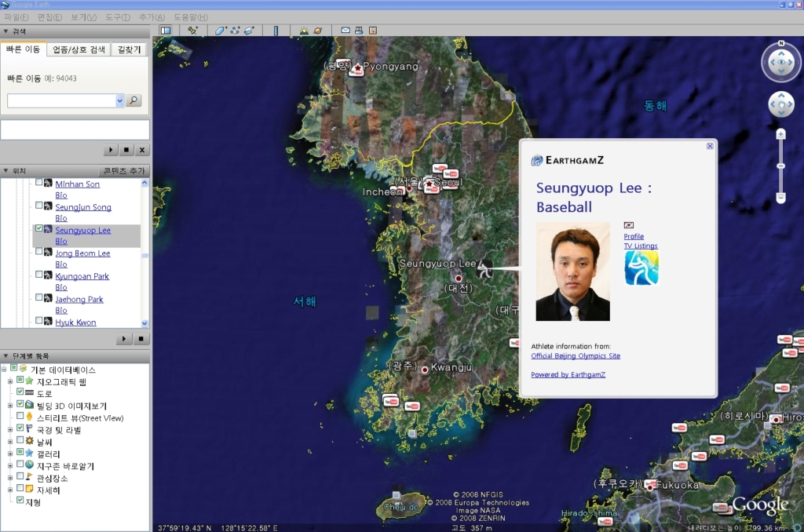Viewport: 804px width, 532px height.
Task: Enable 스트리트 뷰(Street View) layer checkbox
Action: (20, 416)
